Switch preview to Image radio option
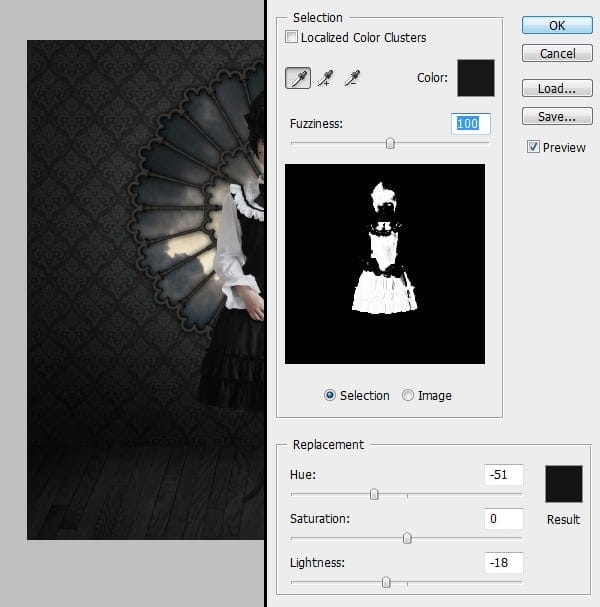Image resolution: width=600 pixels, height=607 pixels. coord(408,395)
